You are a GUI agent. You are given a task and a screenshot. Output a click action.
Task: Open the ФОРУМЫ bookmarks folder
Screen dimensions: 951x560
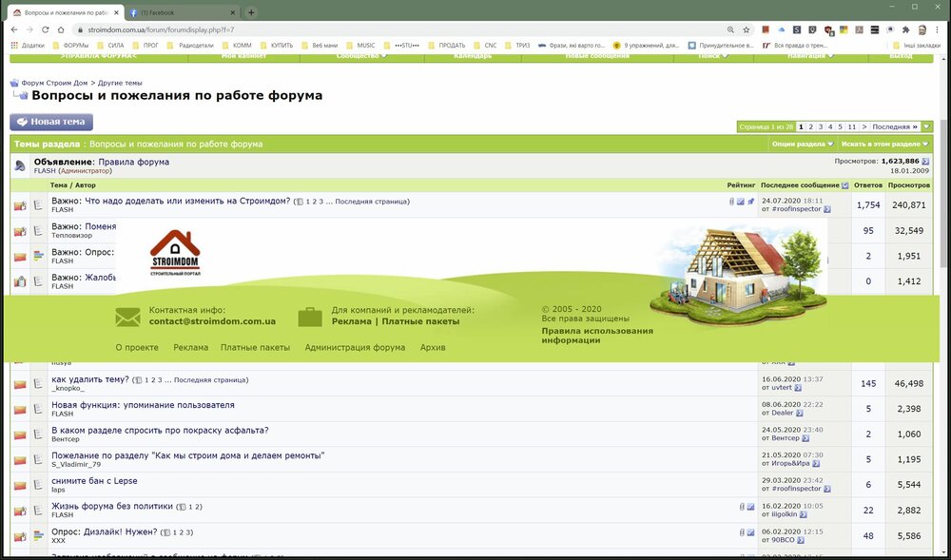(x=70, y=45)
